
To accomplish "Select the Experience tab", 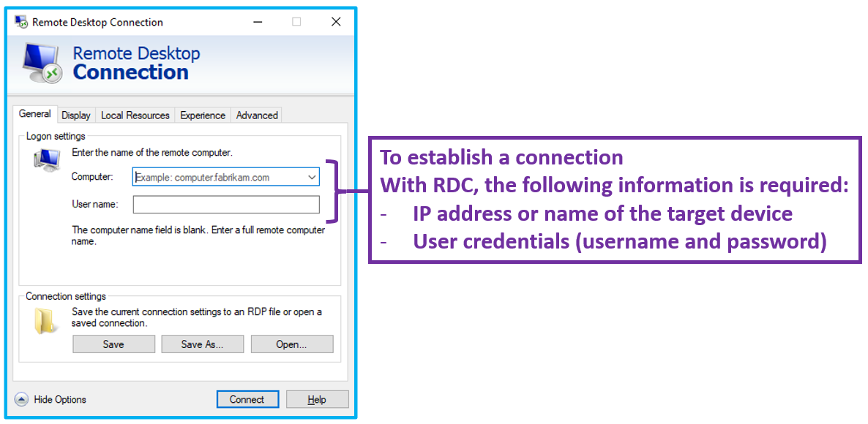I will [x=203, y=115].
